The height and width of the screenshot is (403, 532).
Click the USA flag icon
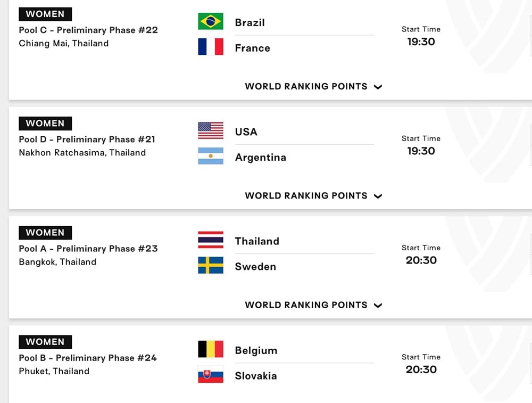coord(210,131)
